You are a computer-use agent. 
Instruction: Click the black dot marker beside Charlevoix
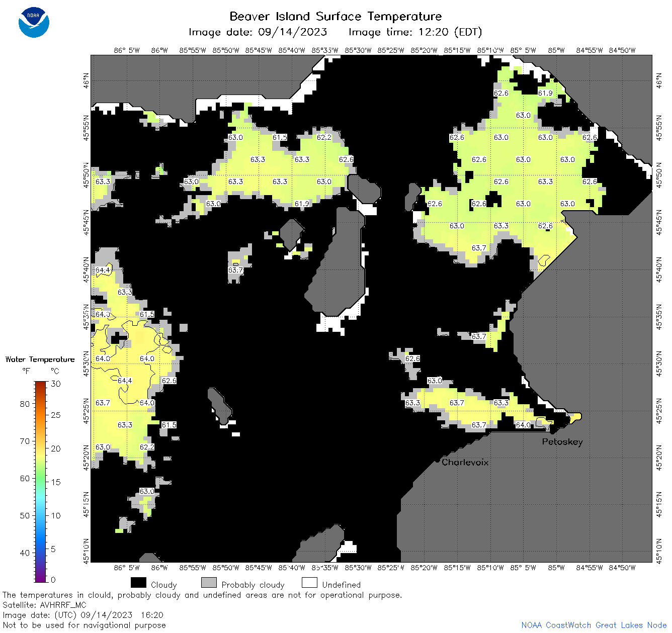[x=437, y=460]
